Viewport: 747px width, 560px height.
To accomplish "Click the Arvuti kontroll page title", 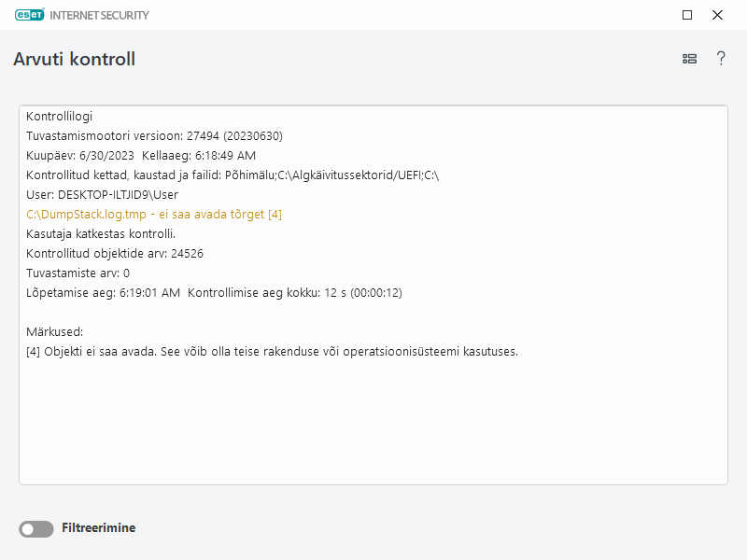I will click(x=75, y=59).
